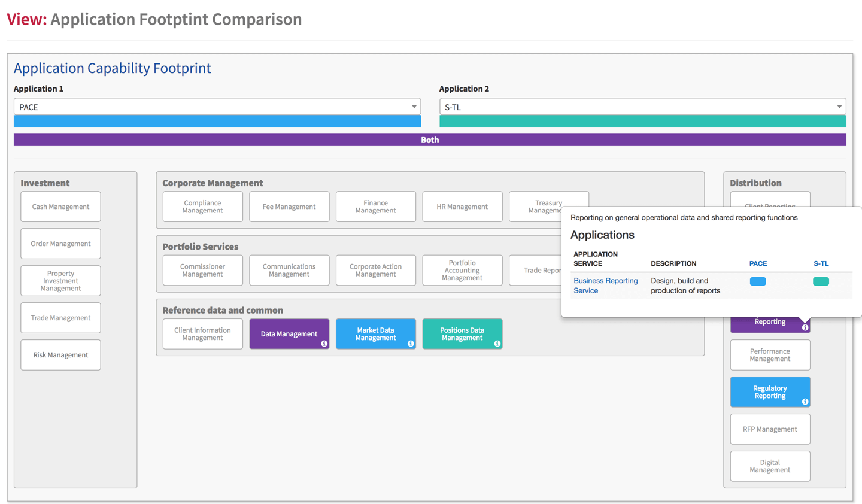Select the Cash Management capability tile
This screenshot has width=862, height=504.
(60, 207)
